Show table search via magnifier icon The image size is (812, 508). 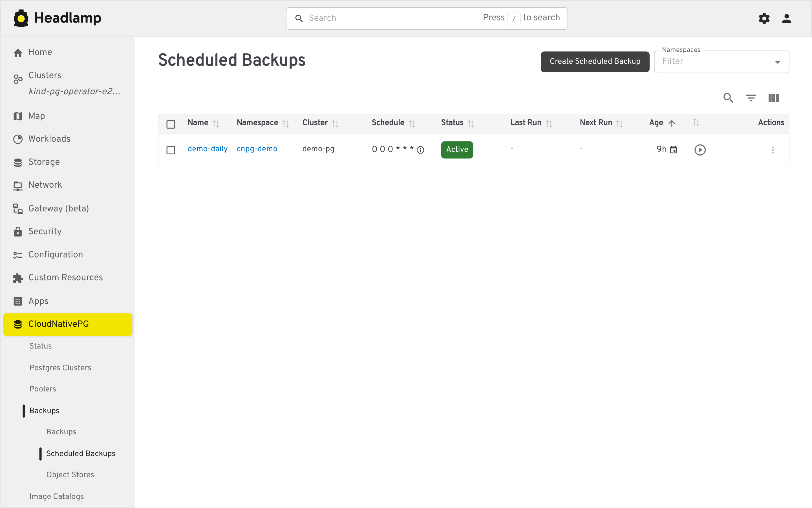click(728, 98)
